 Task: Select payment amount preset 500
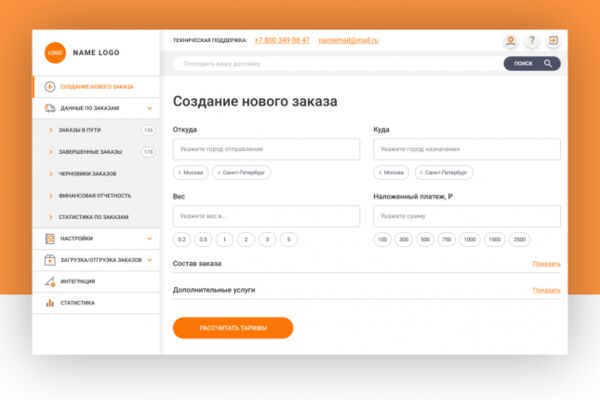click(425, 240)
